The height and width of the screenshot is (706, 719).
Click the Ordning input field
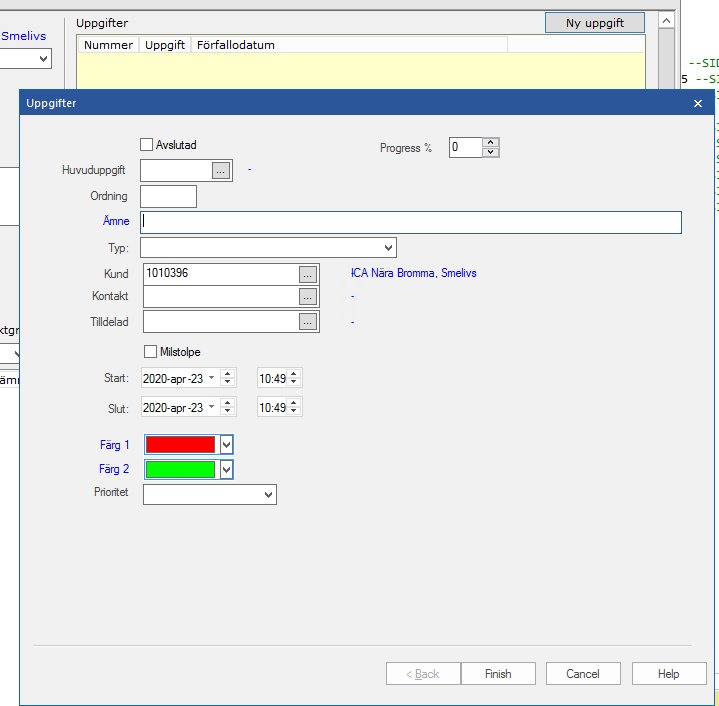click(x=168, y=196)
